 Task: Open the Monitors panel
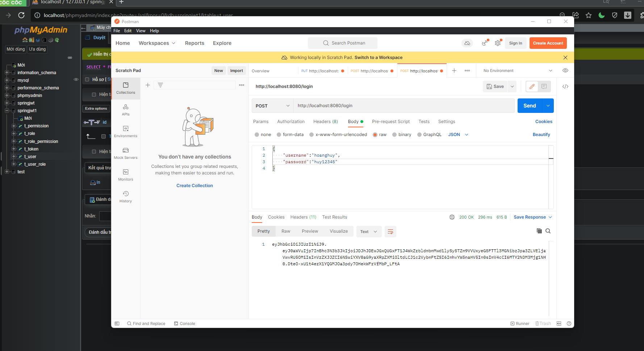click(x=126, y=175)
